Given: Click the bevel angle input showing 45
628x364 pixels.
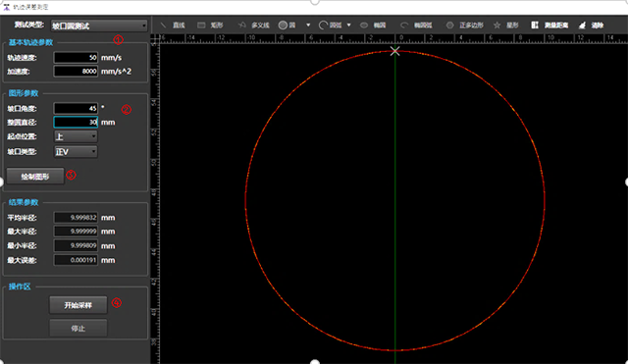Looking at the screenshot, I should [x=76, y=108].
